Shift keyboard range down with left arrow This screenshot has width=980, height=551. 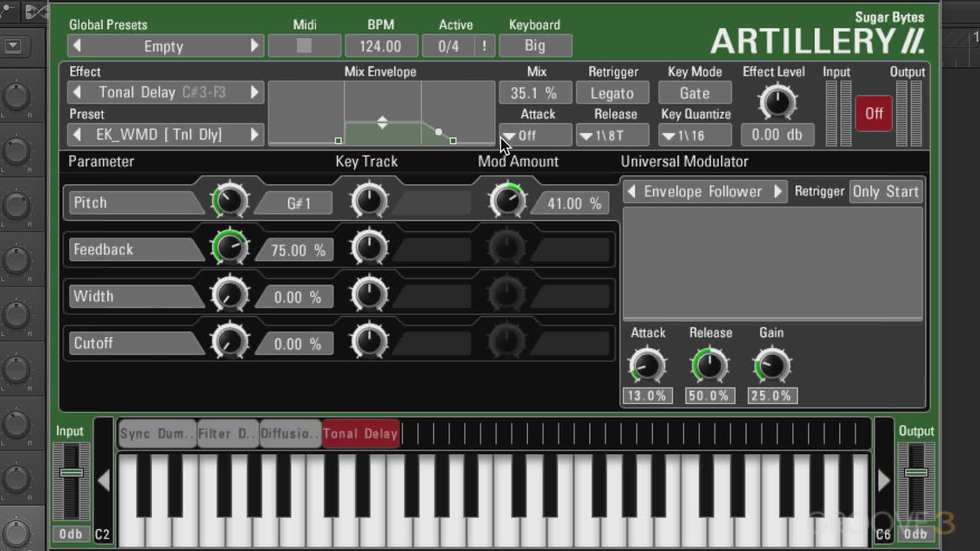click(x=104, y=481)
